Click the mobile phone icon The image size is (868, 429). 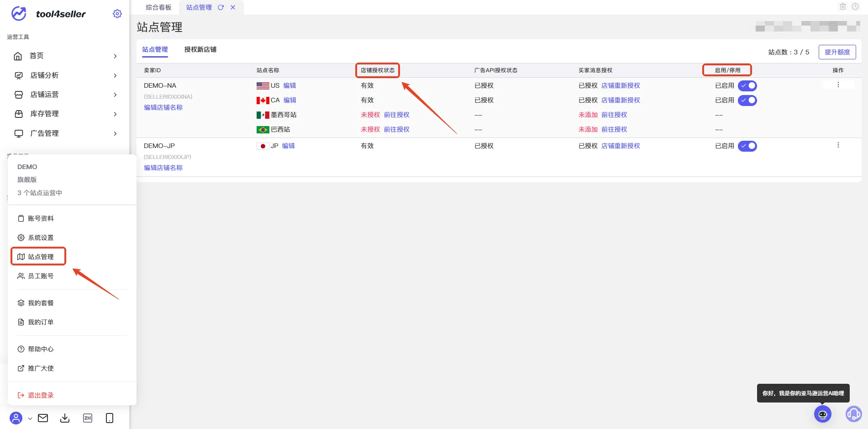(110, 418)
